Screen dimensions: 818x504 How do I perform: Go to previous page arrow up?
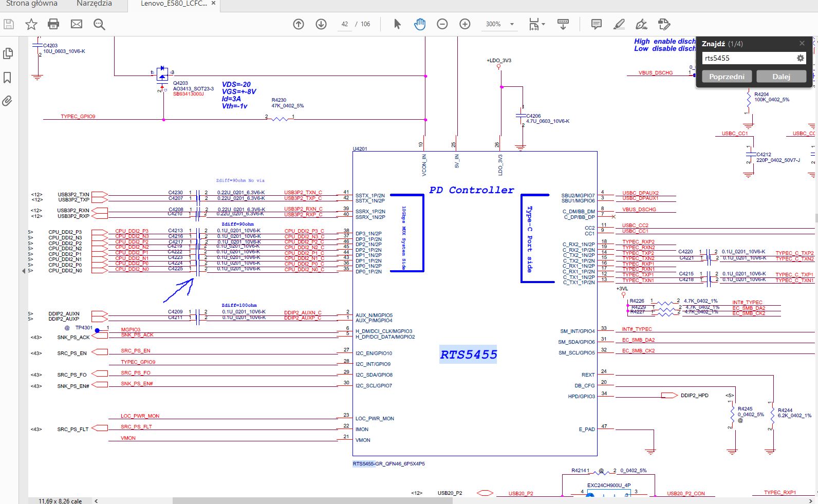(299, 24)
